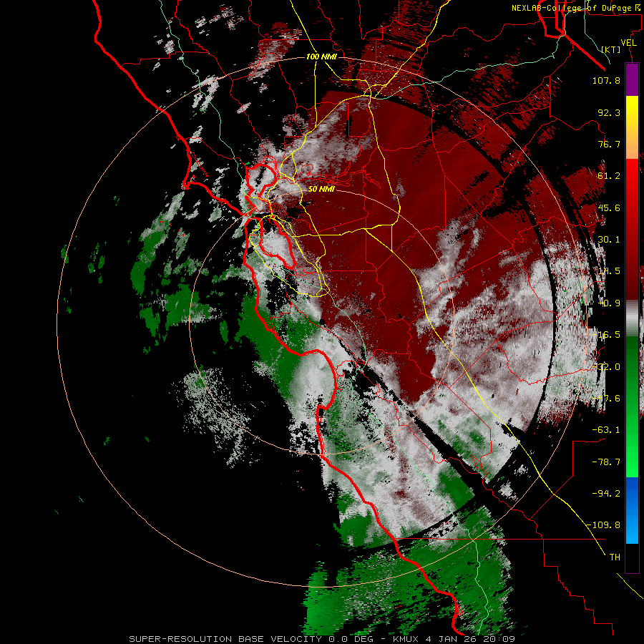The height and width of the screenshot is (644, 644).
Task: Click the 61.2 velocity scale value
Action: (x=609, y=176)
